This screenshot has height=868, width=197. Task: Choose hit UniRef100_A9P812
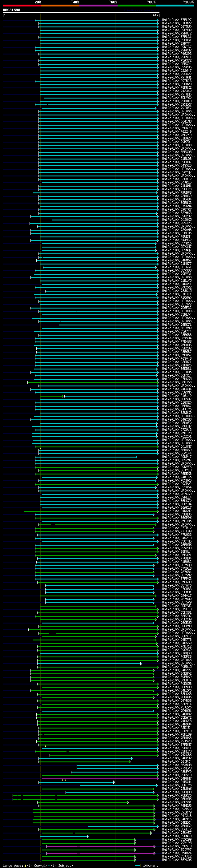[176, 33]
